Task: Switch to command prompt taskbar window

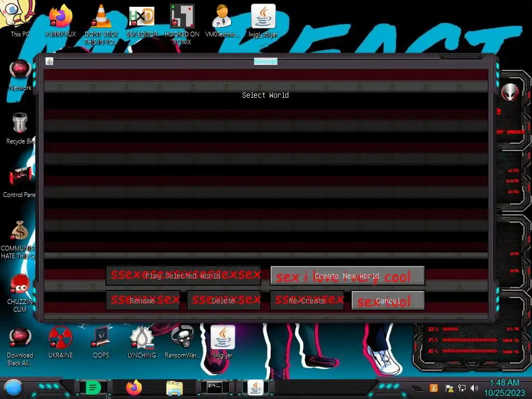Action: tap(215, 388)
